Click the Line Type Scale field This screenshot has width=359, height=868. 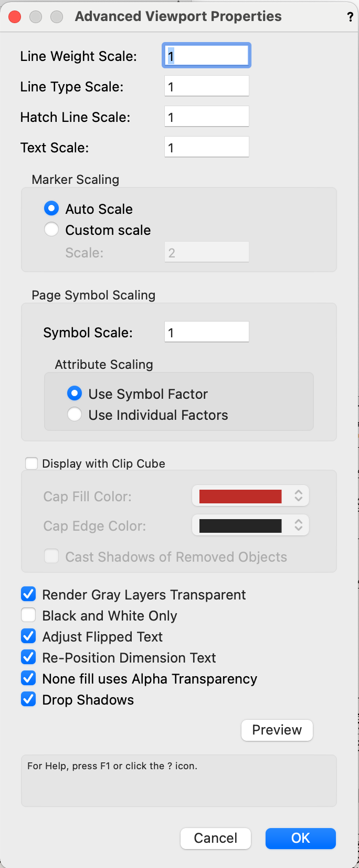[x=206, y=86]
